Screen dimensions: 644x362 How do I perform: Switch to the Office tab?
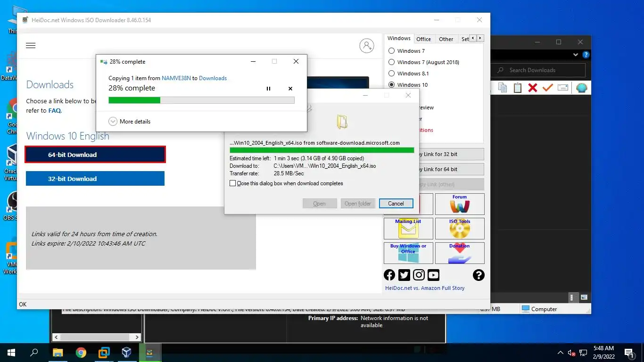point(423,39)
